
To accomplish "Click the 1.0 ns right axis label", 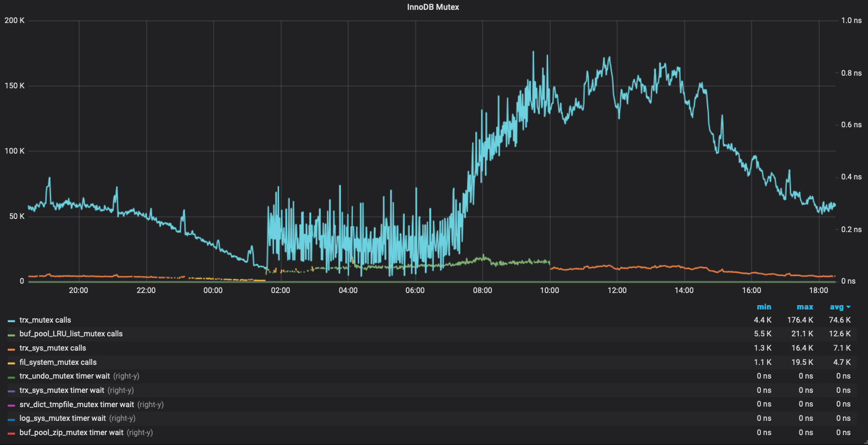I will click(x=852, y=20).
